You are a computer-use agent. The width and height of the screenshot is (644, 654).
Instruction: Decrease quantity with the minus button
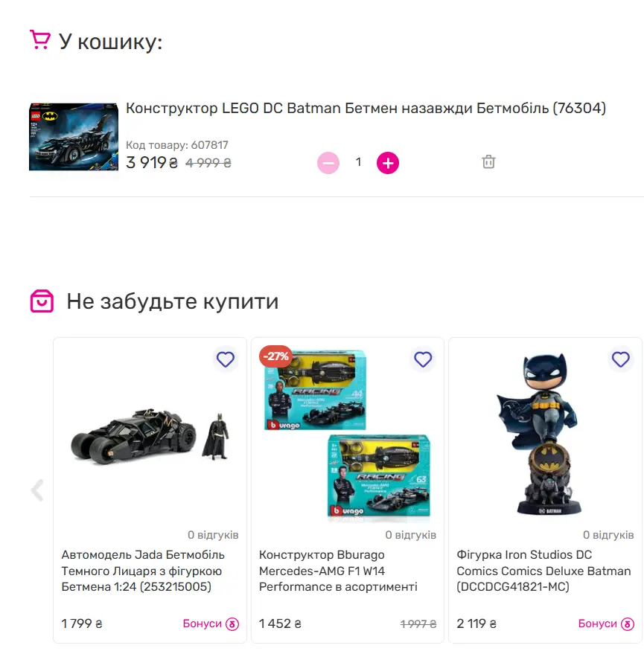(x=328, y=163)
